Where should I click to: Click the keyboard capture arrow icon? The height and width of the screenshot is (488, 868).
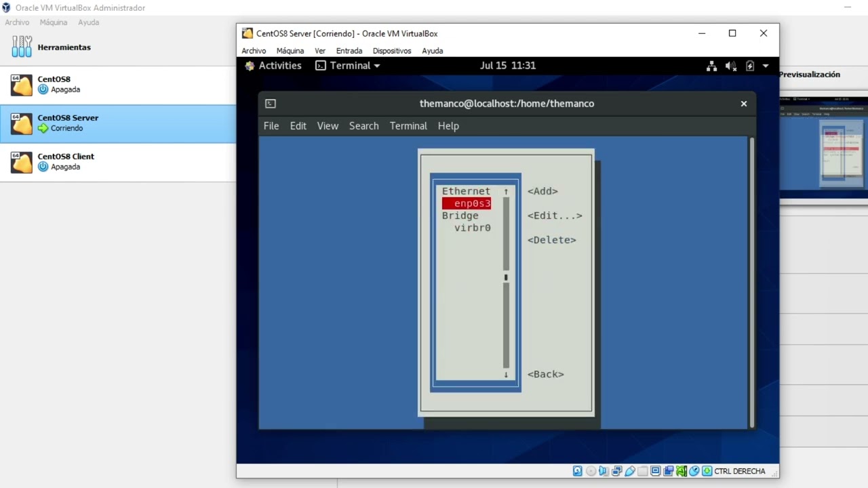point(707,471)
